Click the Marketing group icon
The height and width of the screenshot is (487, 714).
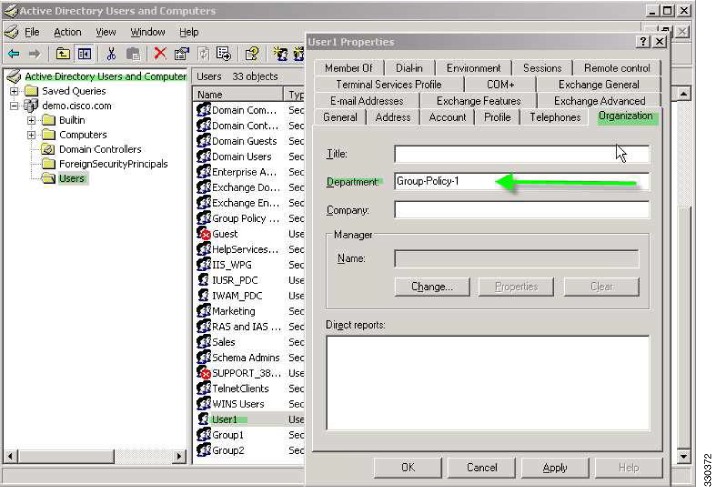pos(204,311)
